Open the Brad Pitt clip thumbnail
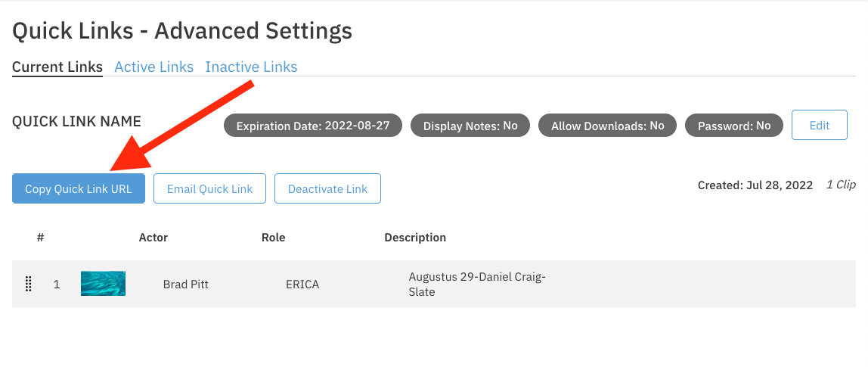This screenshot has height=367, width=868. [103, 284]
